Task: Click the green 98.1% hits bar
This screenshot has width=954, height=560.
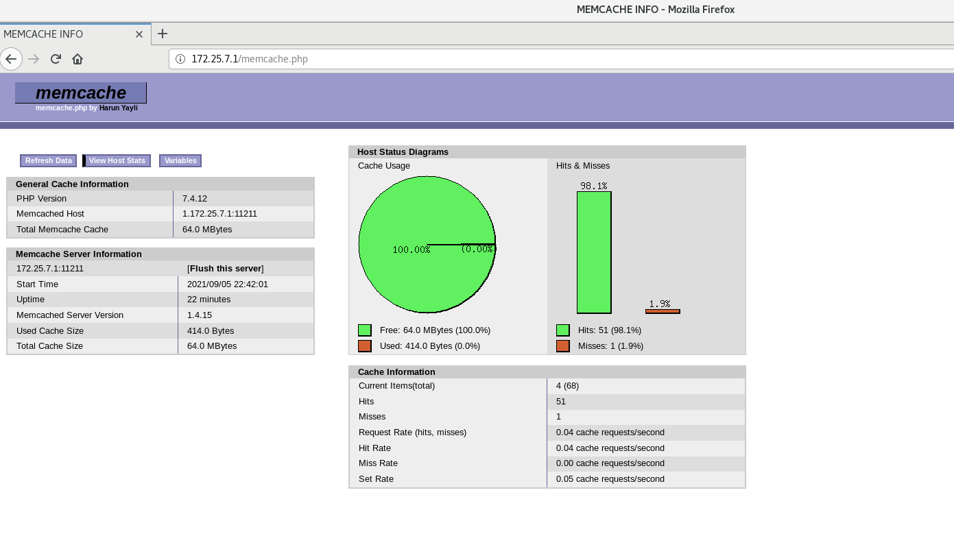Action: tap(594, 252)
